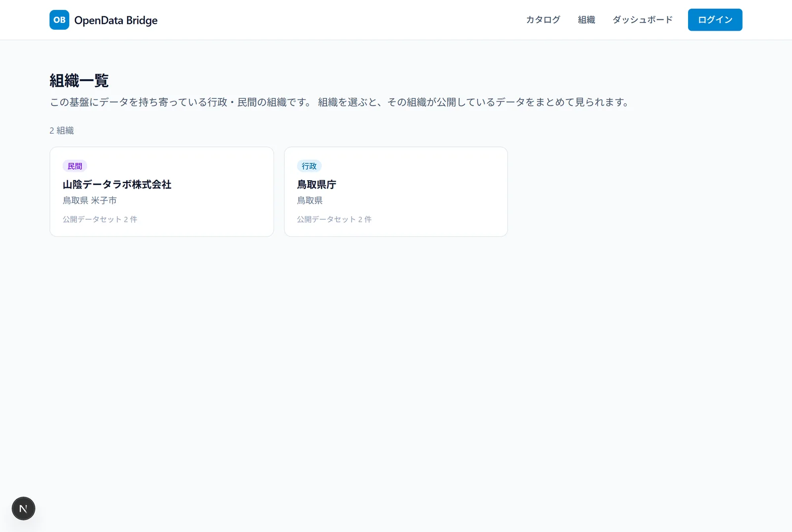The width and height of the screenshot is (792, 532).
Task: Click 公開データセット 2 件 under 鳥取県庁
Action: click(334, 219)
